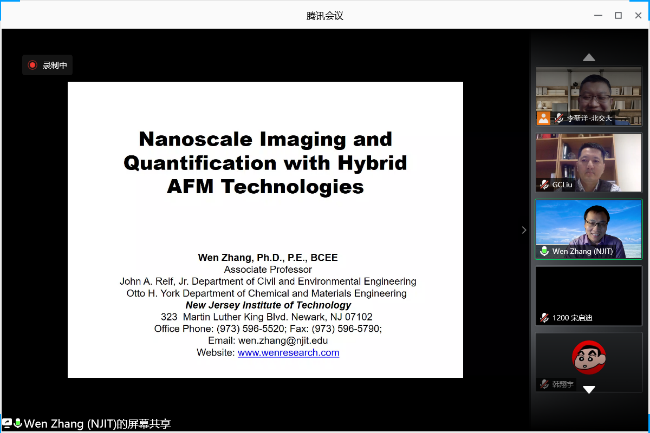650x433 pixels.
Task: Maximize the Tencent Meeting window
Action: click(617, 15)
